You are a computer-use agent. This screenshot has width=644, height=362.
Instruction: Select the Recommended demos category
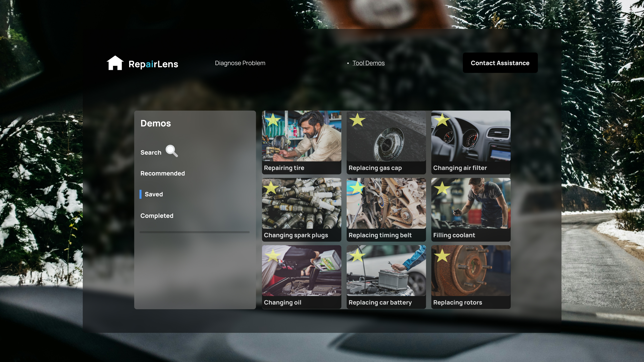point(163,173)
